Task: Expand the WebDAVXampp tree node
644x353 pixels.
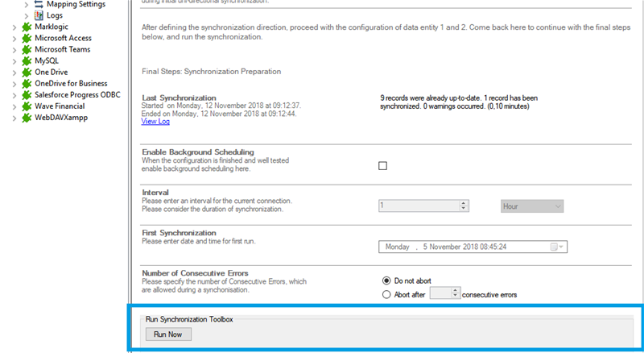Action: click(x=14, y=118)
